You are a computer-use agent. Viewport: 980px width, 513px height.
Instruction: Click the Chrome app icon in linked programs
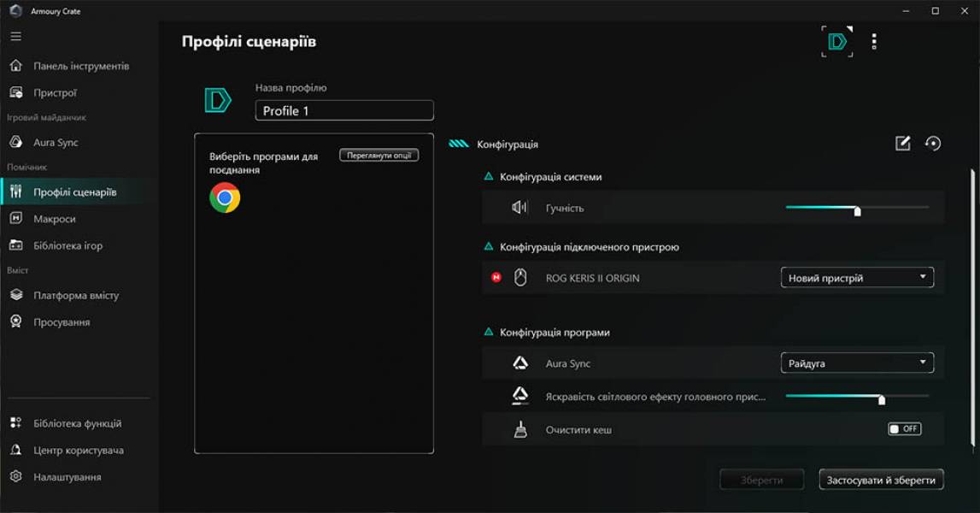225,198
